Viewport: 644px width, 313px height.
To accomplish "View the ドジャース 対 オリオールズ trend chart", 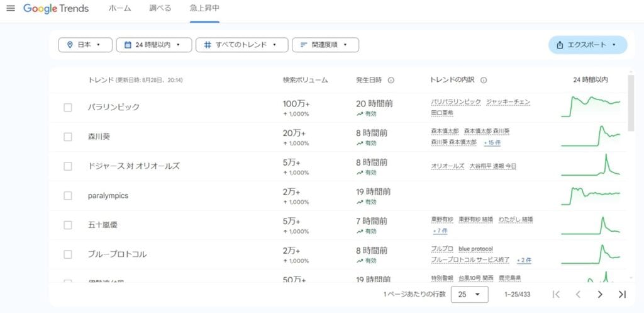I will coord(590,166).
